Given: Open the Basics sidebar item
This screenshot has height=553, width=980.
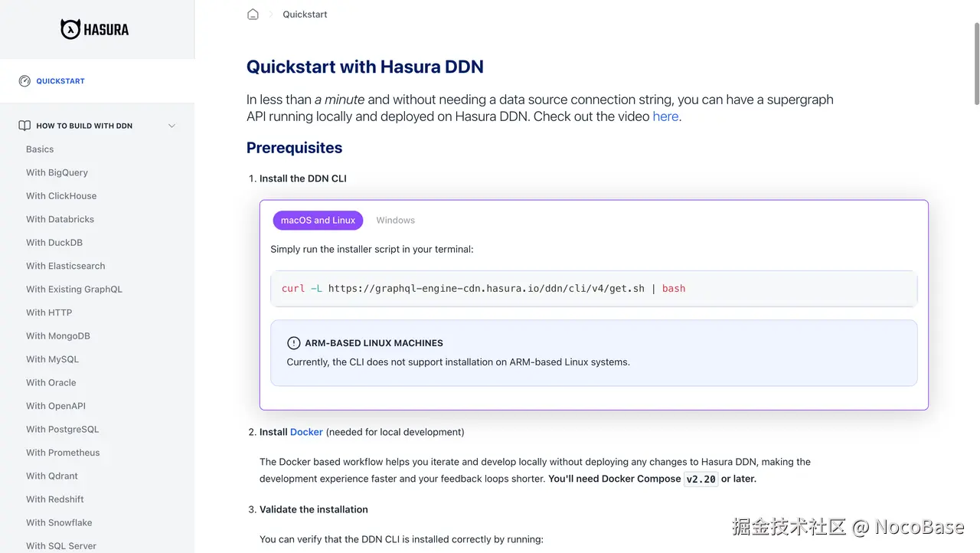Looking at the screenshot, I should tap(40, 149).
